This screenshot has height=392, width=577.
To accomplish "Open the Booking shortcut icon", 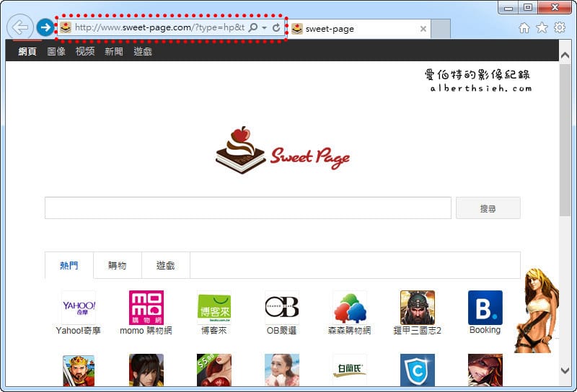I will [485, 308].
